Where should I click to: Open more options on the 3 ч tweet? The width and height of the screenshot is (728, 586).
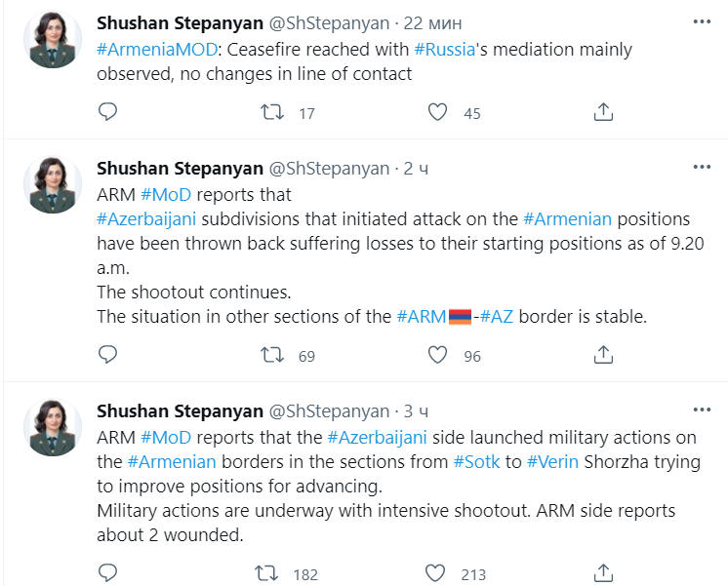(x=701, y=410)
